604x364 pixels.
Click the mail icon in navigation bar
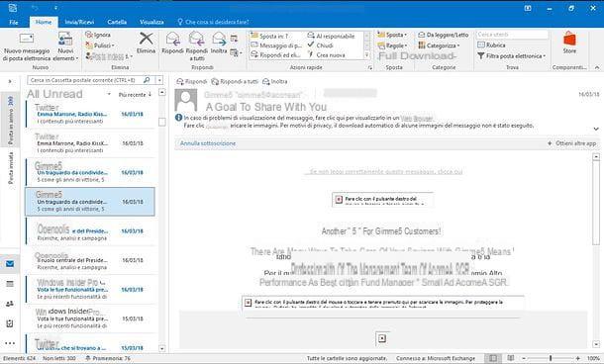coord(10,264)
